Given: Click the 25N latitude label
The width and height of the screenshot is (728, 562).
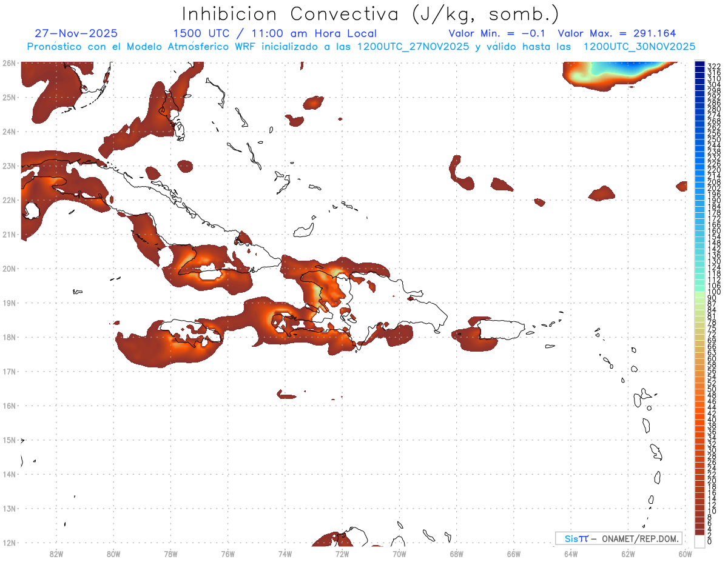Looking at the screenshot, I should tap(9, 97).
